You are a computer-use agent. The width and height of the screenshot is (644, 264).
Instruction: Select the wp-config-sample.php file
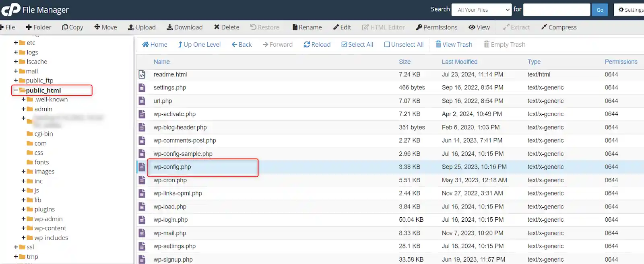coord(183,154)
